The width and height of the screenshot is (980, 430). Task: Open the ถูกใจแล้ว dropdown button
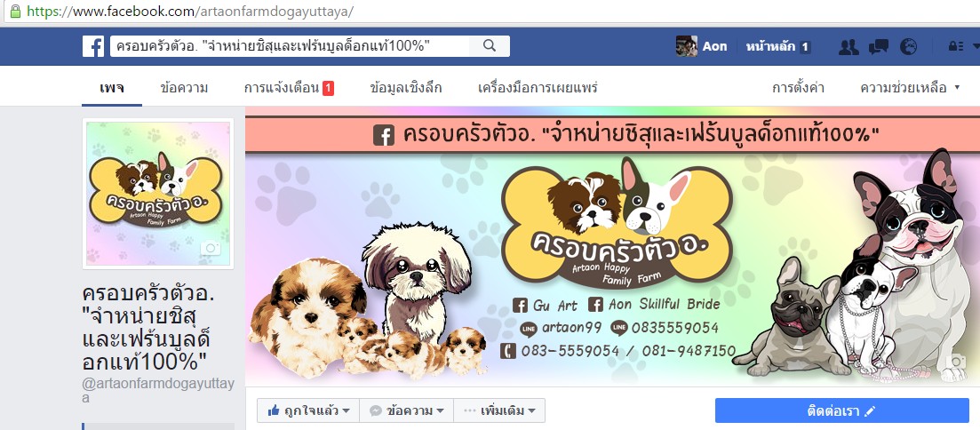pos(308,410)
